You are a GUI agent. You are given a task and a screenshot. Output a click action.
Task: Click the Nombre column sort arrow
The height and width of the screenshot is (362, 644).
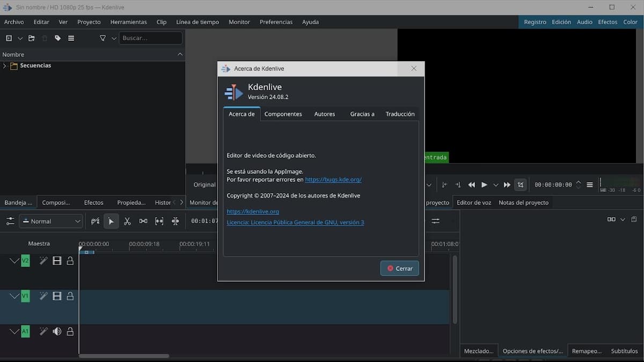180,54
